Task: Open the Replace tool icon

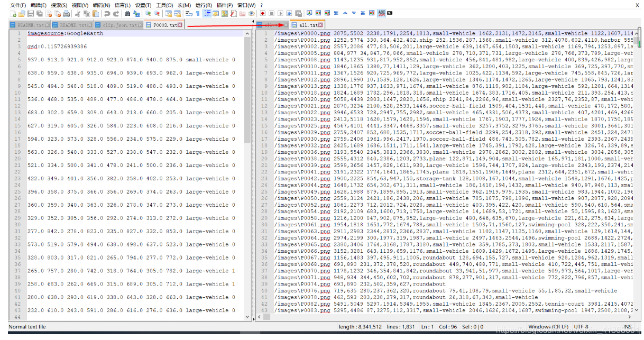Action: pyautogui.click(x=136, y=13)
